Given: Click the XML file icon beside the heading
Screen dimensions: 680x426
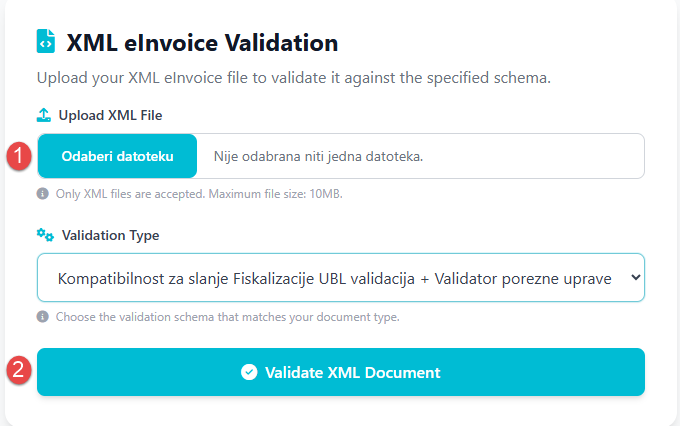Looking at the screenshot, I should pos(46,42).
